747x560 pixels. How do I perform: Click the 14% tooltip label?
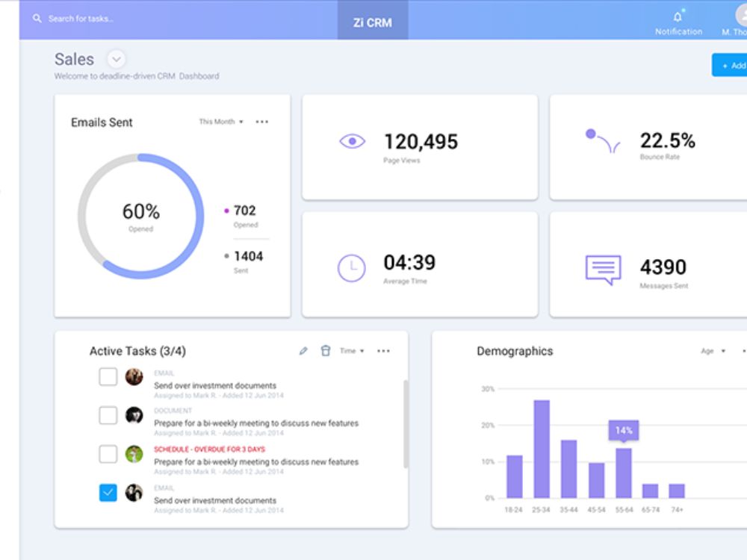624,431
